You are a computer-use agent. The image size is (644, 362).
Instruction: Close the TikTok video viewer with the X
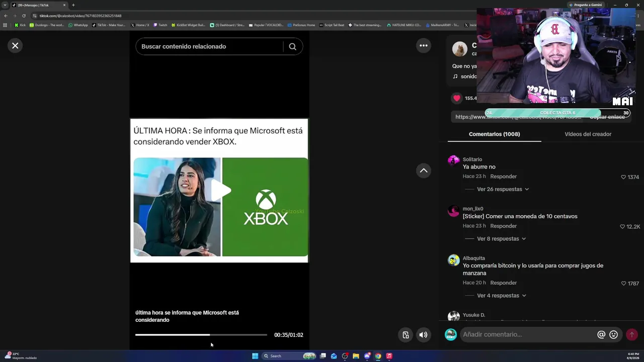click(x=15, y=46)
